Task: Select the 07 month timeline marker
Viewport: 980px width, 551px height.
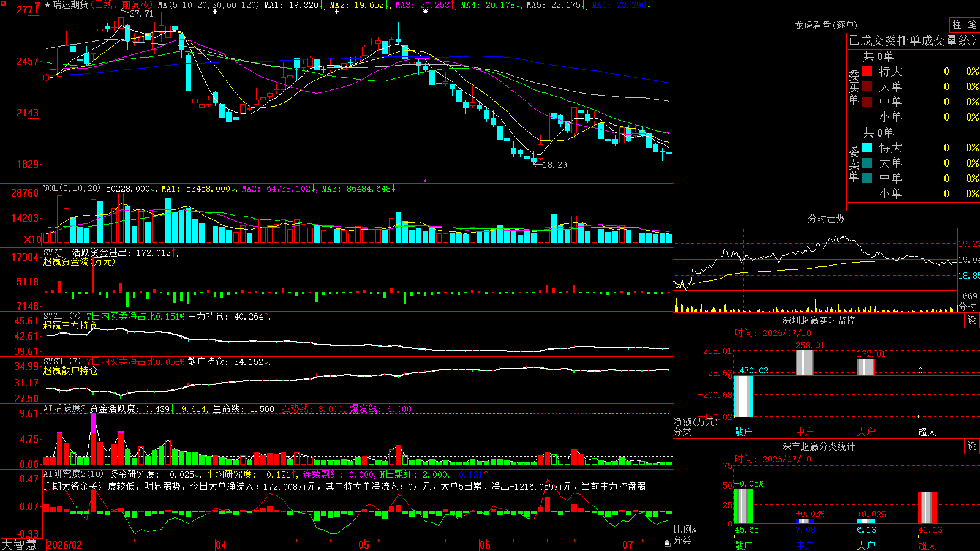Action: [628, 545]
